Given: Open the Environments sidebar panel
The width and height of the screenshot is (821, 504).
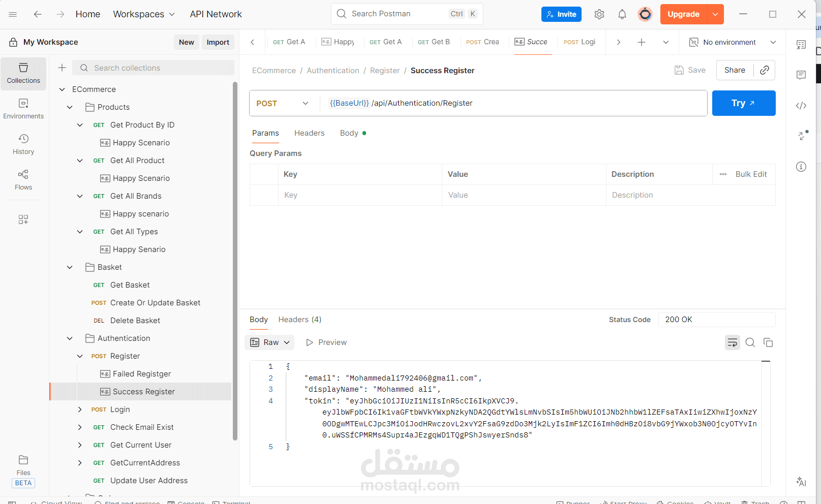Looking at the screenshot, I should click(23, 109).
